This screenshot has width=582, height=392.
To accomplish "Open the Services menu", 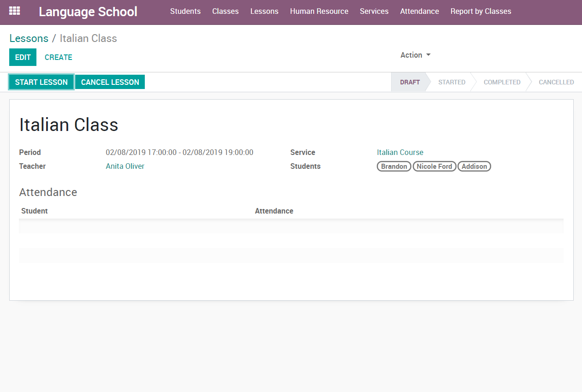I will pos(374,12).
